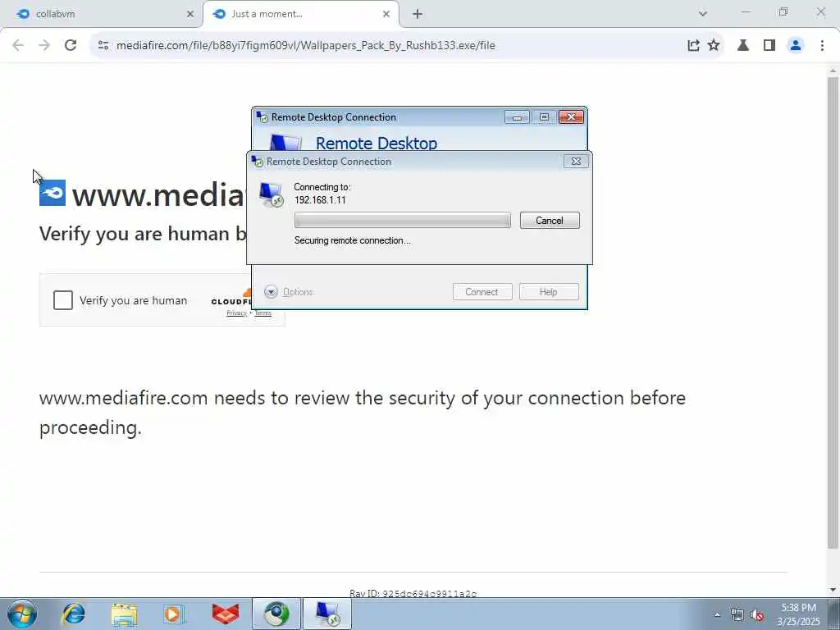This screenshot has width=840, height=630.
Task: Click the 192.168.1.11 address text
Action: (x=320, y=200)
